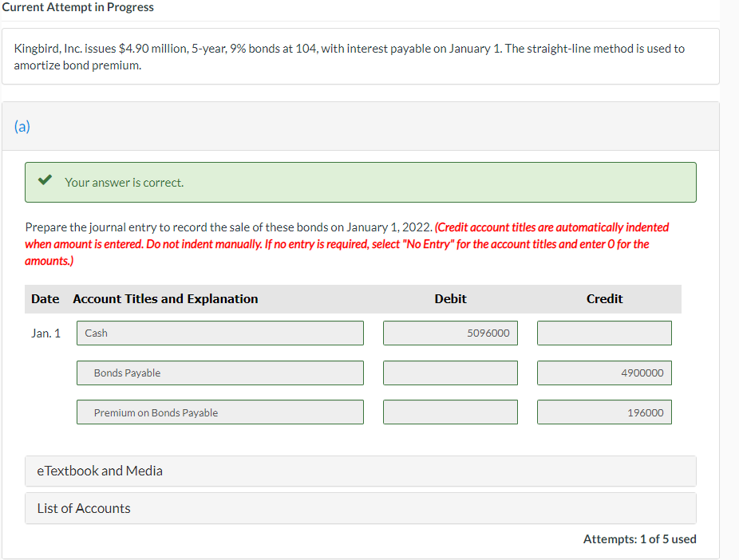Click the Premium on Bonds Payable account field

pyautogui.click(x=220, y=412)
